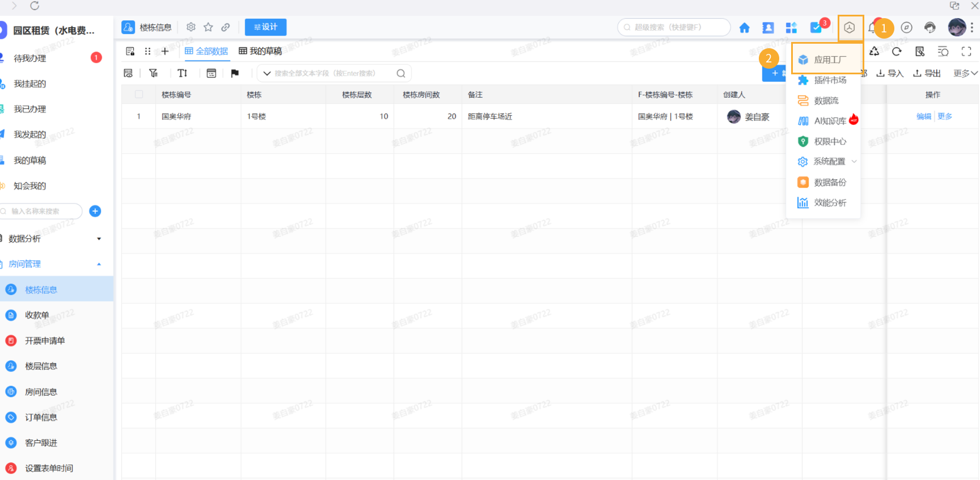Open the column display settings icon
This screenshot has height=480, width=980.
click(128, 73)
